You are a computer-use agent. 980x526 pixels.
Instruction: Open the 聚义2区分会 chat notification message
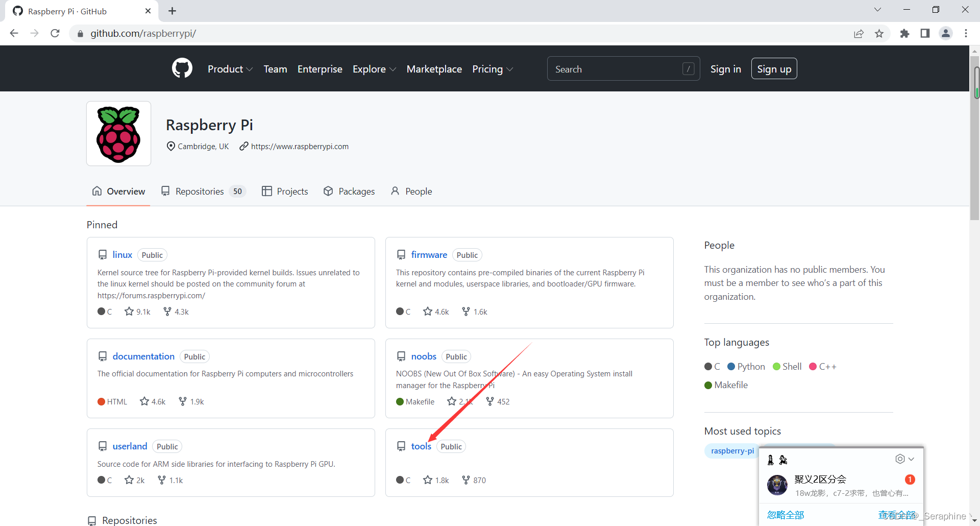841,485
